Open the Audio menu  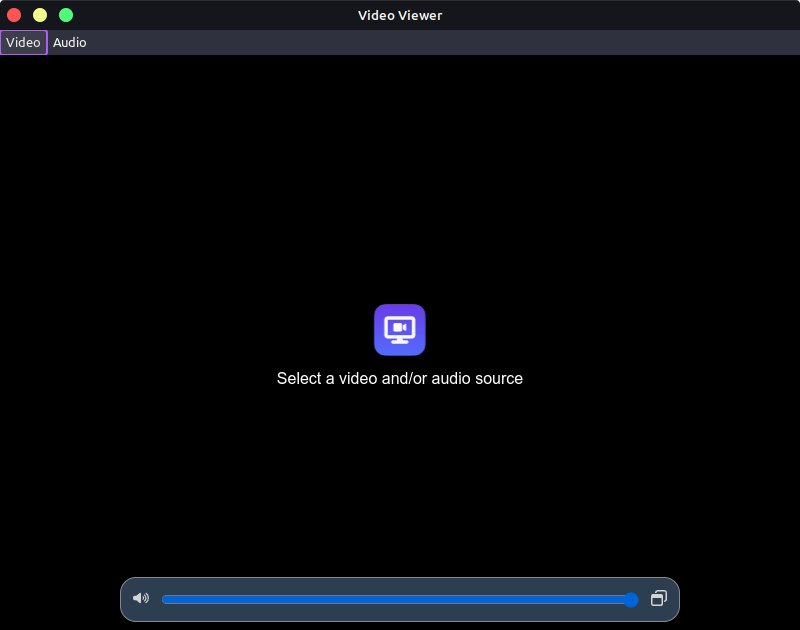click(70, 43)
